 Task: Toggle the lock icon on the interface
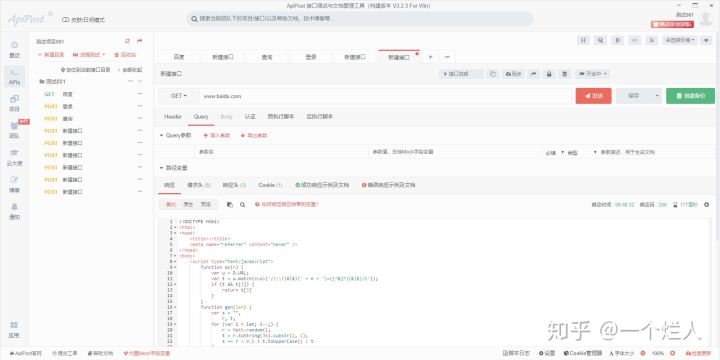pos(549,74)
